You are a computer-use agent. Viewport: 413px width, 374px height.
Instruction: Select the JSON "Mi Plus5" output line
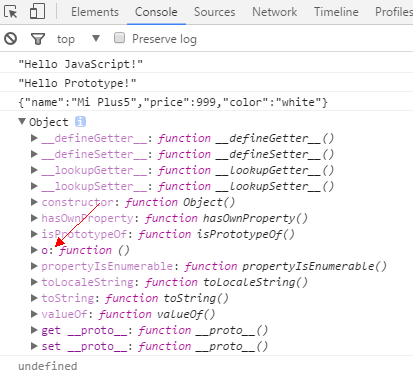tap(173, 102)
